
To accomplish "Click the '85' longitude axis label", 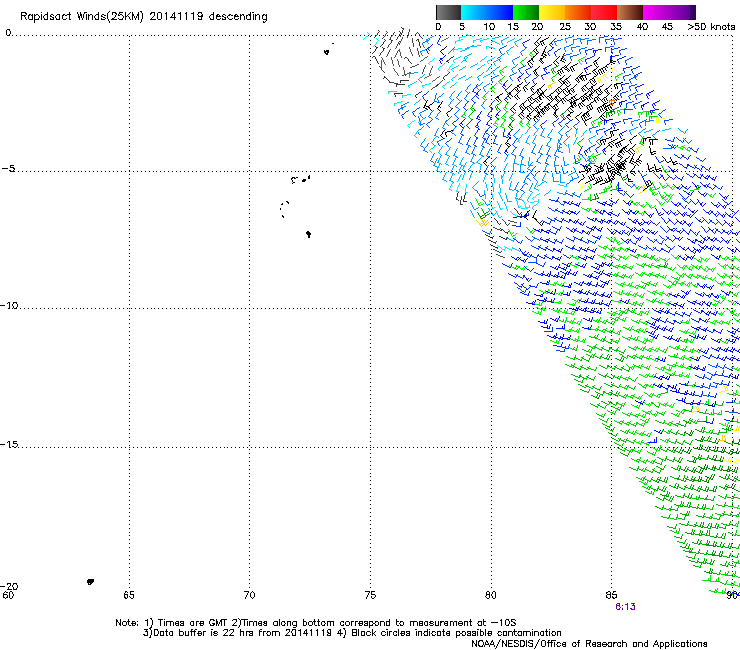I will [611, 595].
